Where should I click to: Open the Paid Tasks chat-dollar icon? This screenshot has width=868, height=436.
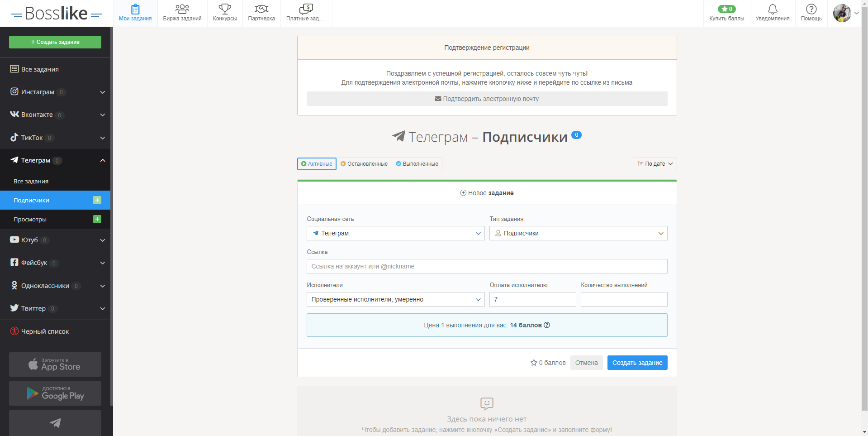306,9
